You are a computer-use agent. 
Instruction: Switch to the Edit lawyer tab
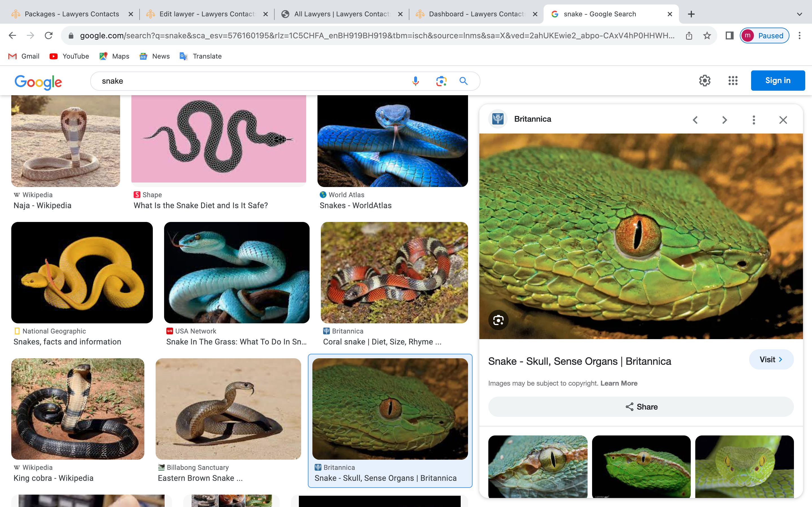coord(206,14)
